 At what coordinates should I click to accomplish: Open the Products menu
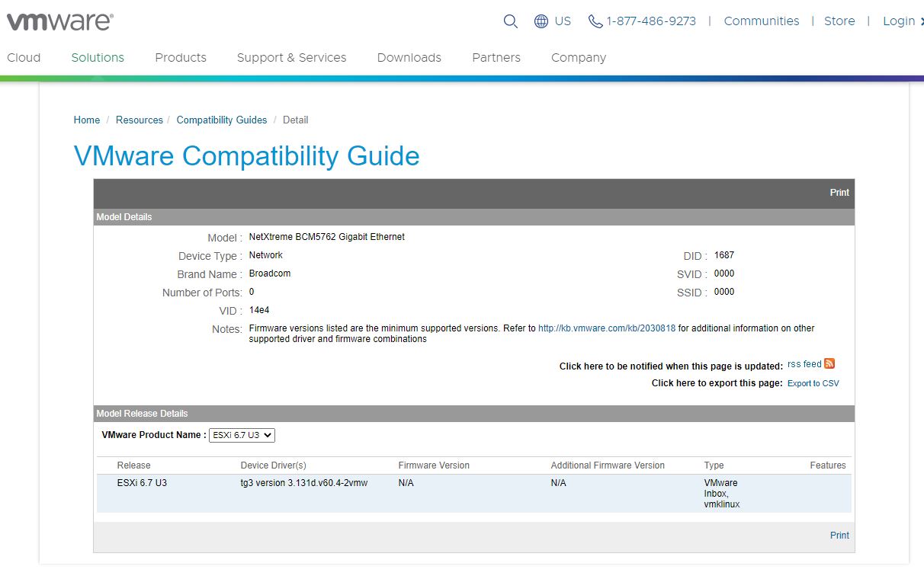181,58
